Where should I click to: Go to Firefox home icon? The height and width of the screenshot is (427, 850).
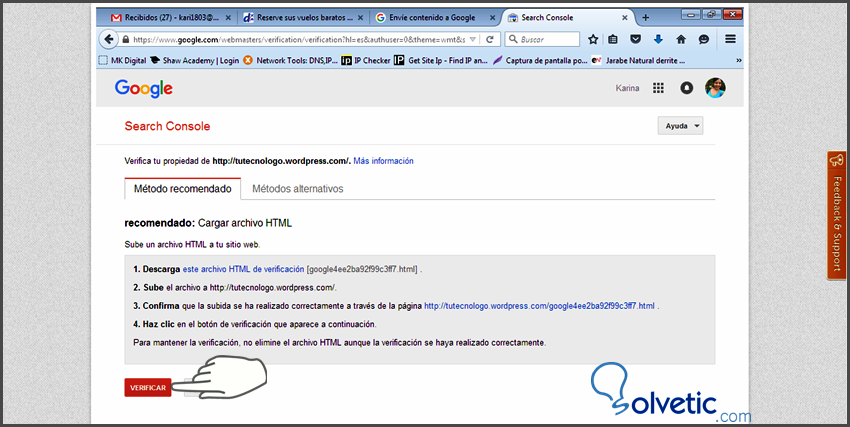click(681, 39)
